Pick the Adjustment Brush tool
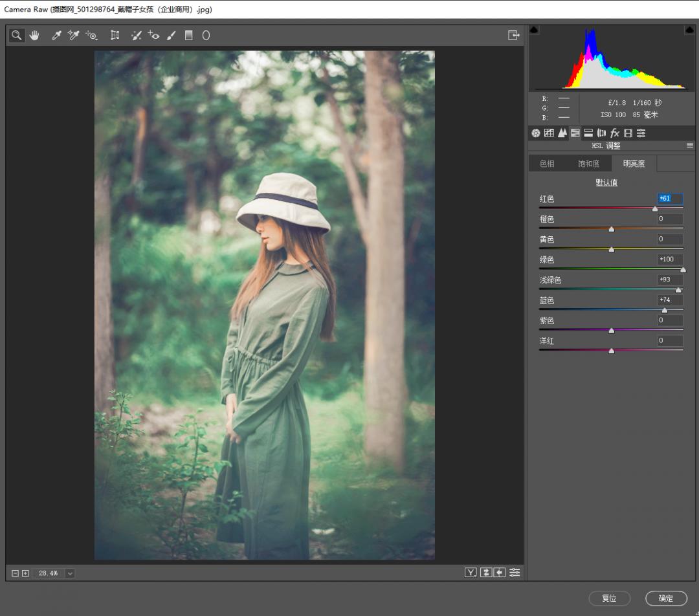 pyautogui.click(x=171, y=36)
